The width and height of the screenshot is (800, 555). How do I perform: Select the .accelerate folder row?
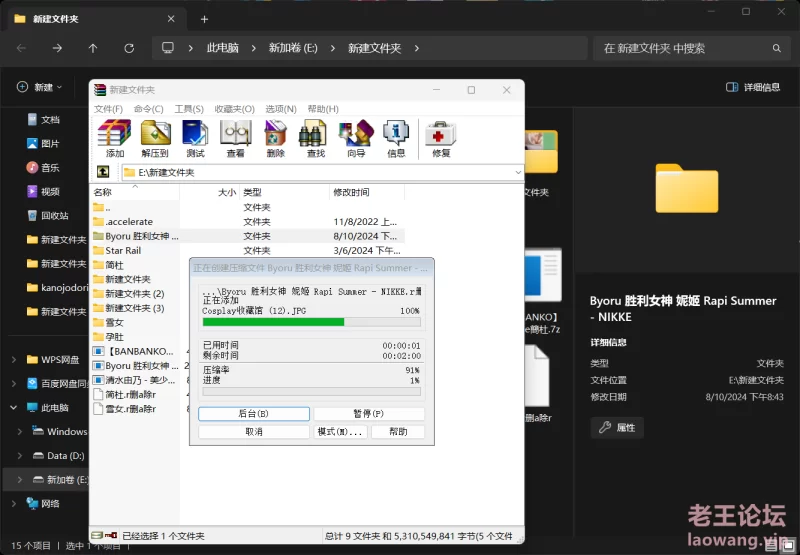pyautogui.click(x=247, y=222)
